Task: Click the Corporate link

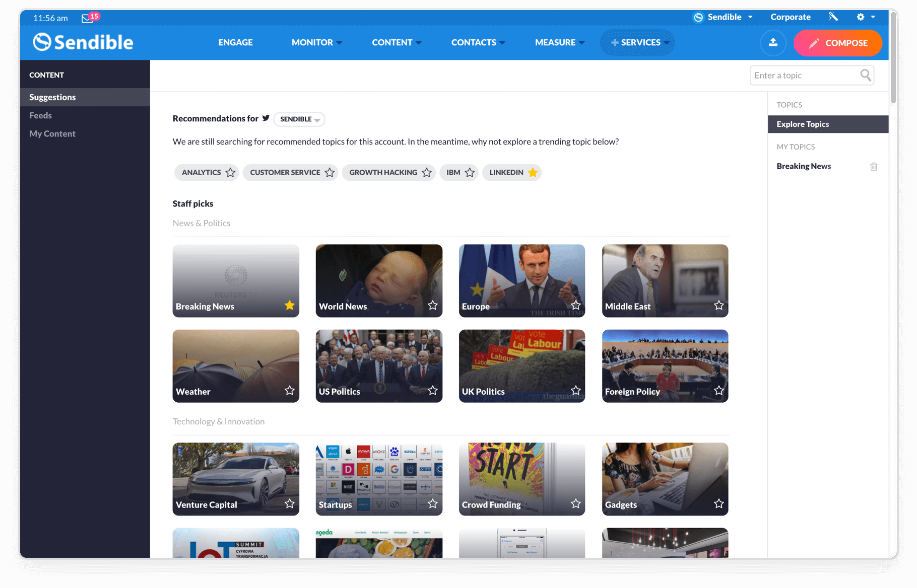Action: (x=791, y=17)
